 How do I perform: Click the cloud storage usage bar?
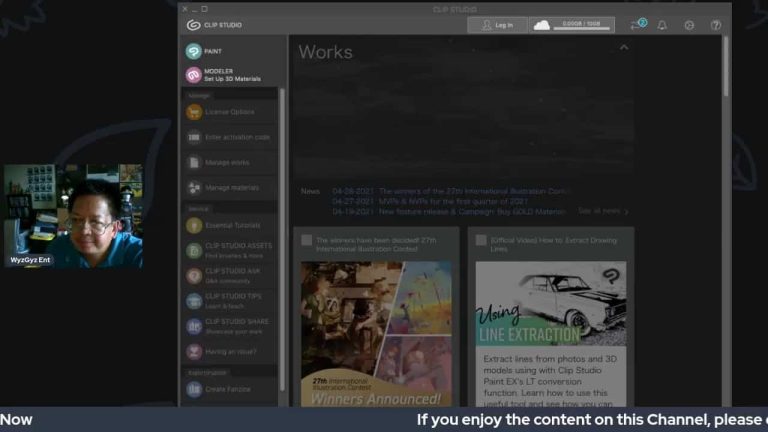pyautogui.click(x=571, y=25)
